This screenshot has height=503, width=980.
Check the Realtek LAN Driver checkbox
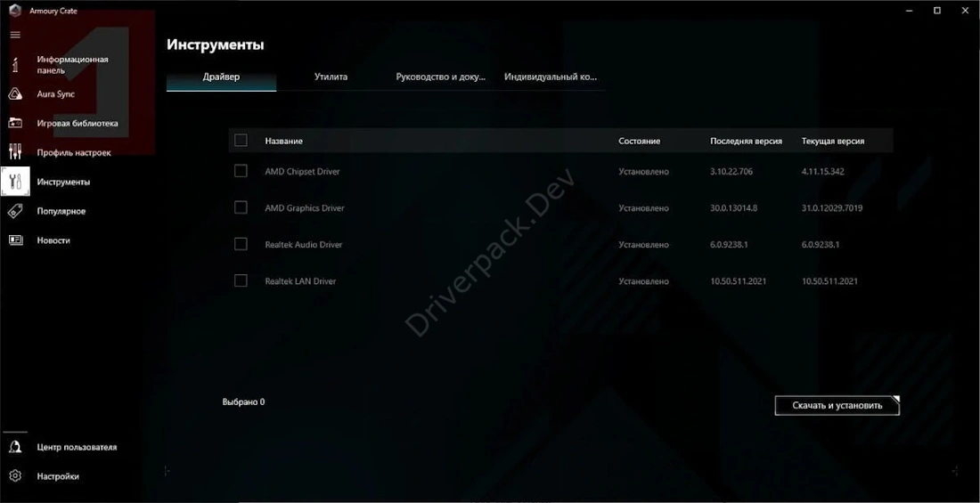pyautogui.click(x=241, y=281)
